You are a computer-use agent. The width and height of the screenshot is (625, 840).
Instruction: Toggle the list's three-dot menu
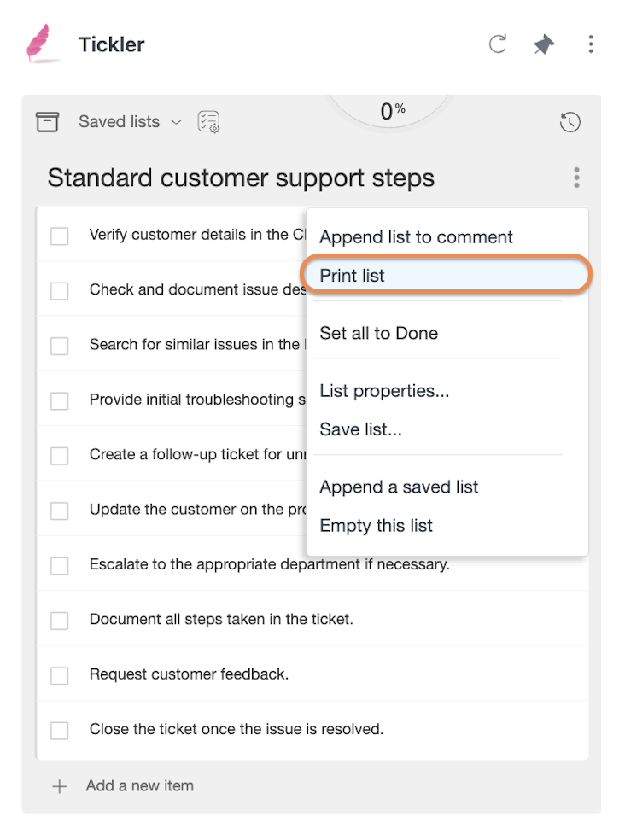click(x=576, y=178)
